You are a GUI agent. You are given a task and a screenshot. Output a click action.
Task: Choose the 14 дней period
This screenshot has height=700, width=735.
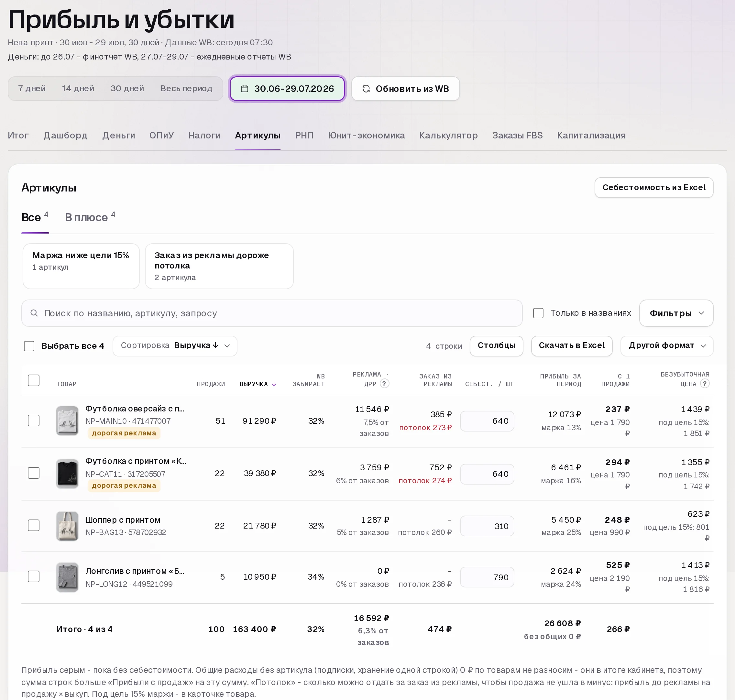point(78,89)
